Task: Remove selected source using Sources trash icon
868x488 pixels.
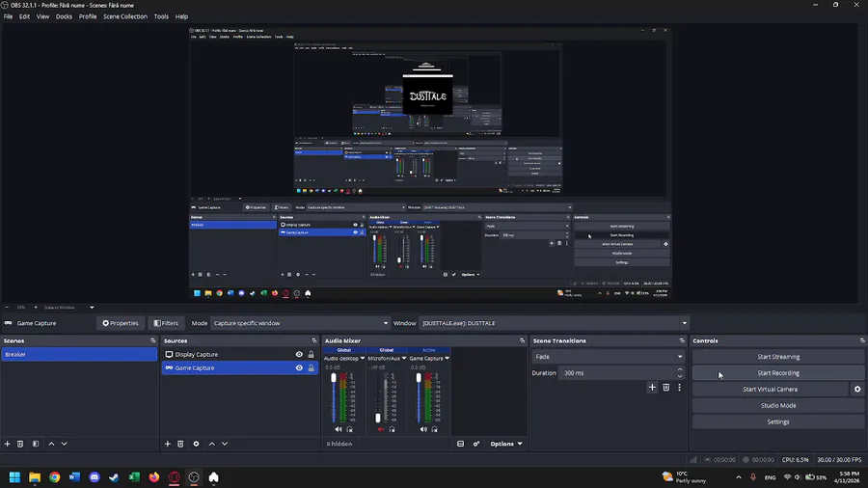Action: click(x=180, y=444)
